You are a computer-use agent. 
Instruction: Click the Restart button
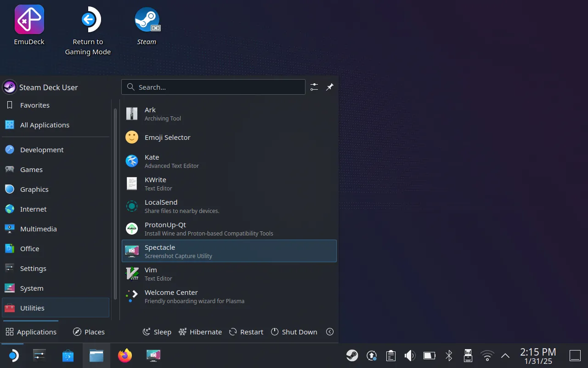click(x=246, y=332)
